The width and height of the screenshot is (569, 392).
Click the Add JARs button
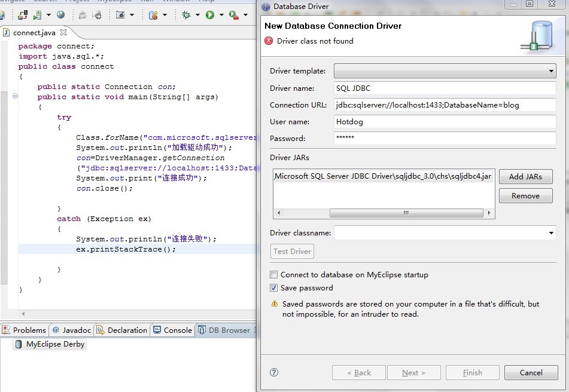525,176
